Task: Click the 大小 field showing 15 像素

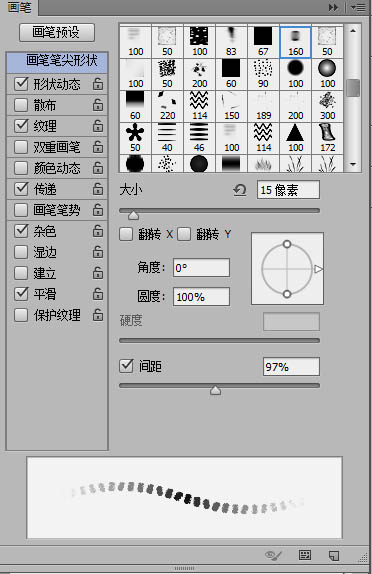Action: (288, 190)
